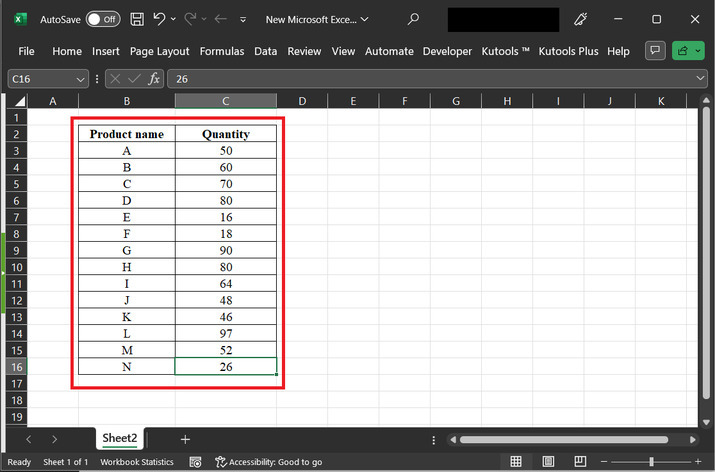This screenshot has width=715, height=472.
Task: Open the Review tab
Action: tap(304, 51)
